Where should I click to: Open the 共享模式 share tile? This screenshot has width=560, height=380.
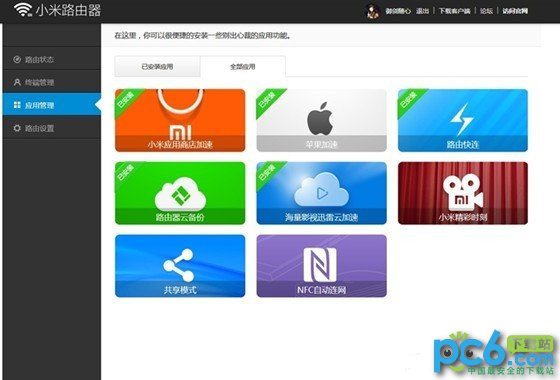click(180, 266)
